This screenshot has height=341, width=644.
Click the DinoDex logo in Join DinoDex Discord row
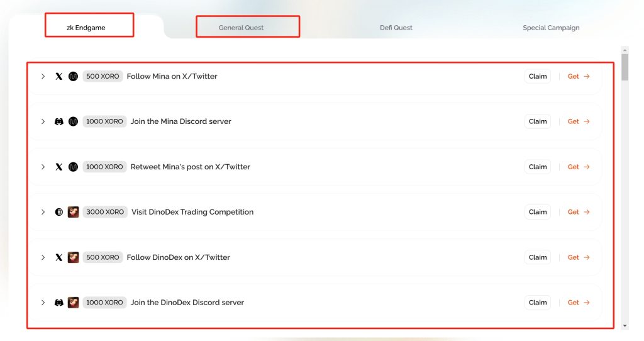coord(73,303)
